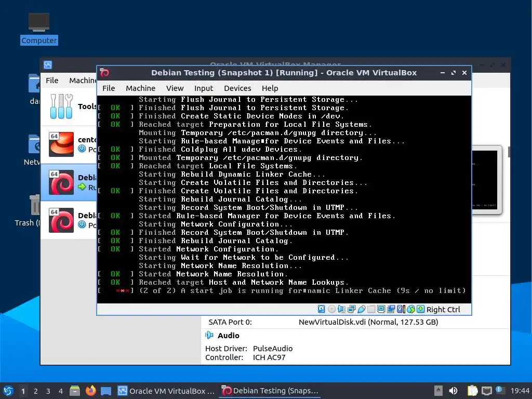The height and width of the screenshot is (399, 532).
Task: Click the VM preview thumbnail in Manager
Action: coord(486,180)
